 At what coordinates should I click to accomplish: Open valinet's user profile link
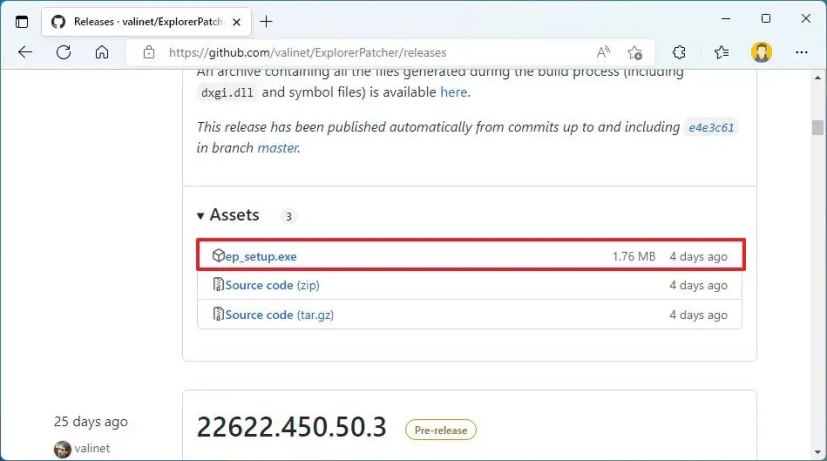click(x=92, y=448)
